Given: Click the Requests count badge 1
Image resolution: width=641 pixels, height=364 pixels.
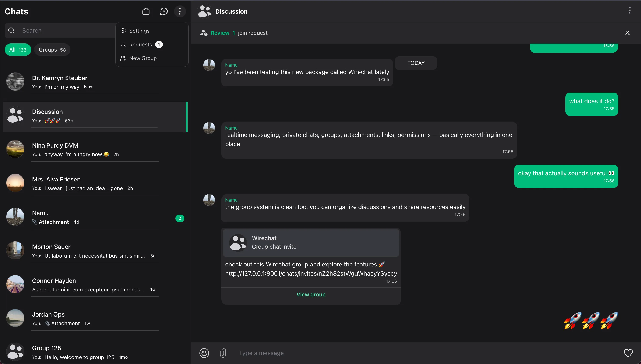Looking at the screenshot, I should [x=159, y=45].
